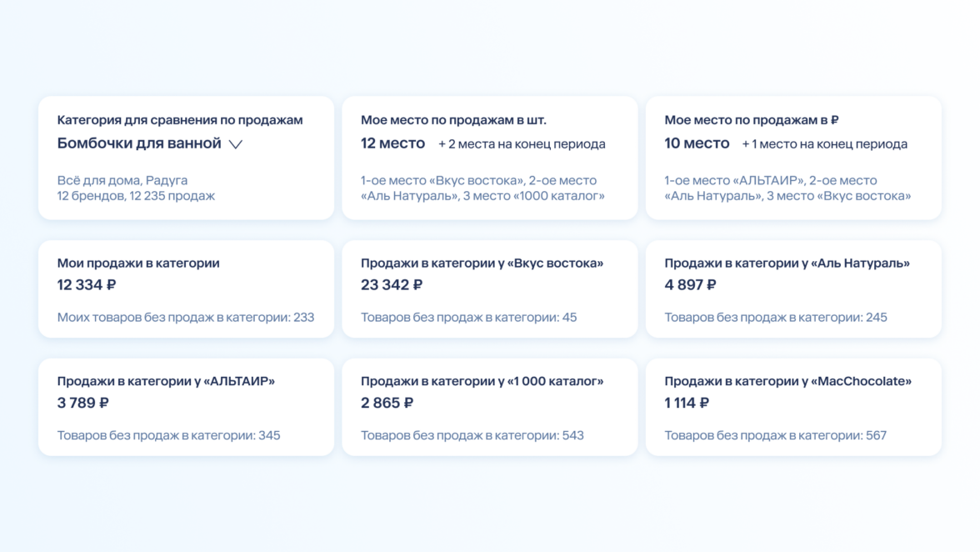
Task: Click 'Товаров без продаж в категории: 567'
Action: coord(776,436)
